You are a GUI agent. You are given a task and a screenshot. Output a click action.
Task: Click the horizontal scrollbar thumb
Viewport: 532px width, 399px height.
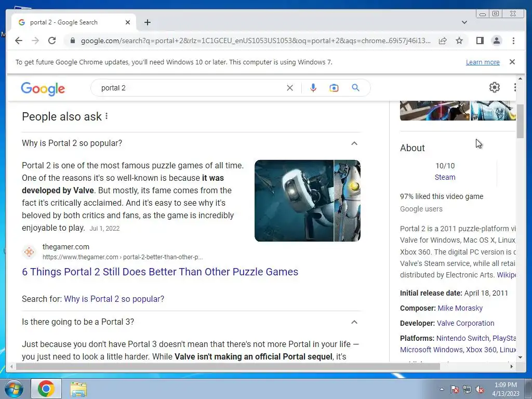click(228, 366)
